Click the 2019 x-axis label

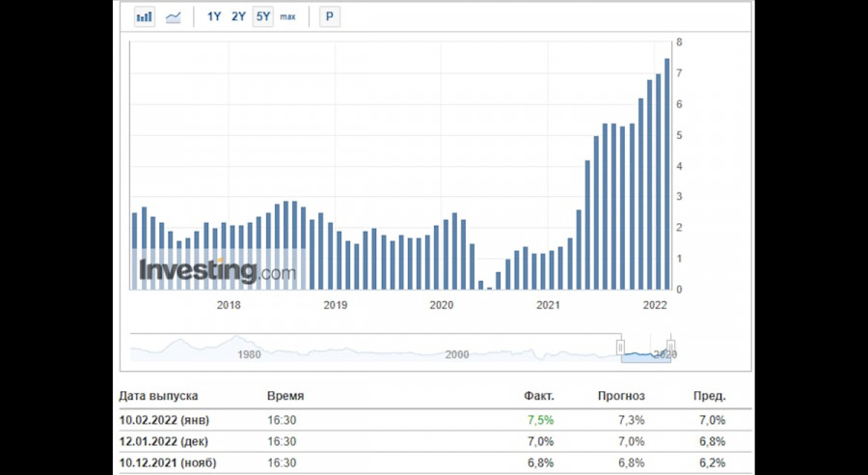(335, 305)
